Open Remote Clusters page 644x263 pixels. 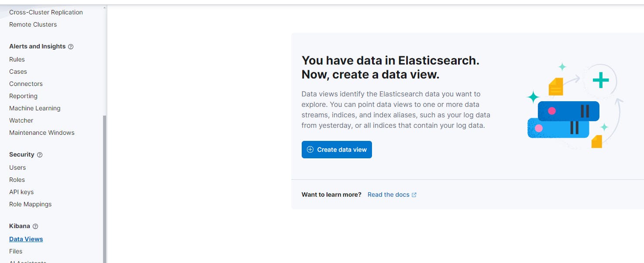[33, 24]
